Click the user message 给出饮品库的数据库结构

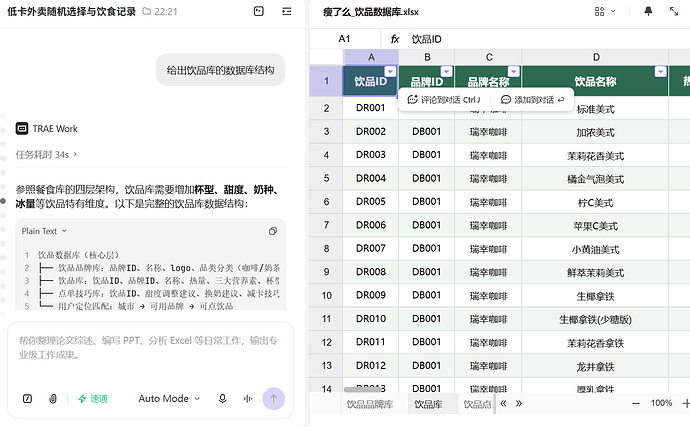click(220, 70)
